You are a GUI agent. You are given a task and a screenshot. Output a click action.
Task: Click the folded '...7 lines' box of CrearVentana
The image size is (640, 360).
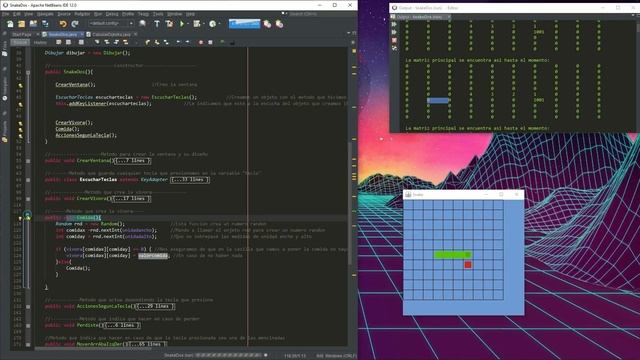click(x=133, y=161)
